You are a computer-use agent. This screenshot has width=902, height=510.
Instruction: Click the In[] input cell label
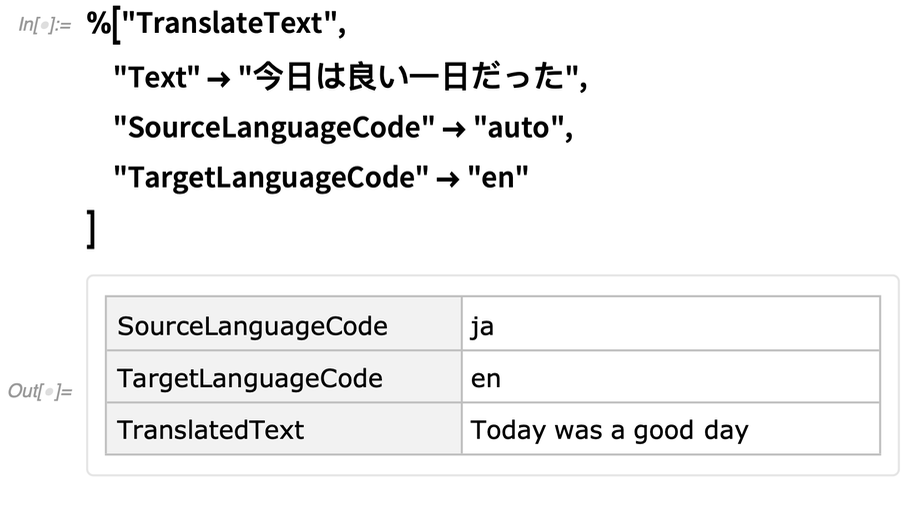coord(44,25)
